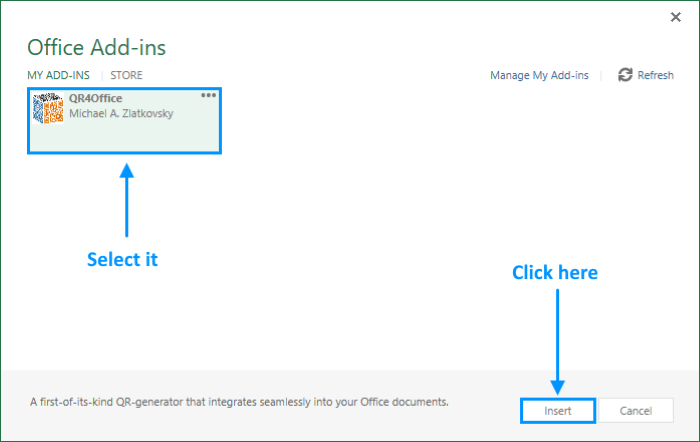
Task: Select the QR4Office add-in name
Action: coord(96,98)
